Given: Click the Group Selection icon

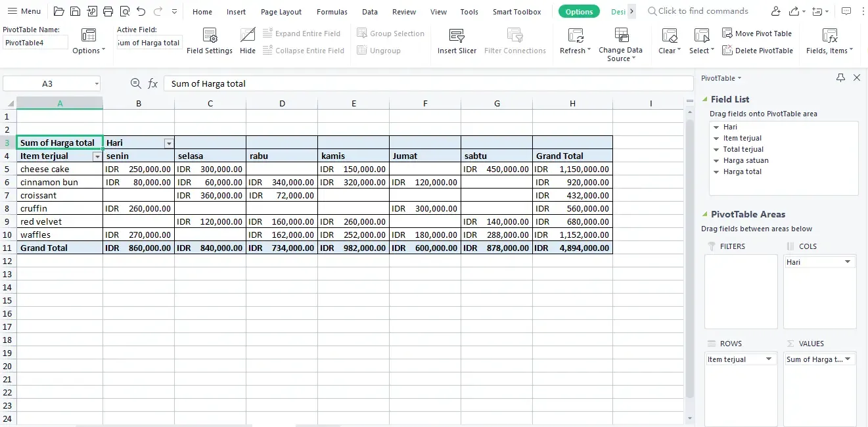Looking at the screenshot, I should point(390,33).
